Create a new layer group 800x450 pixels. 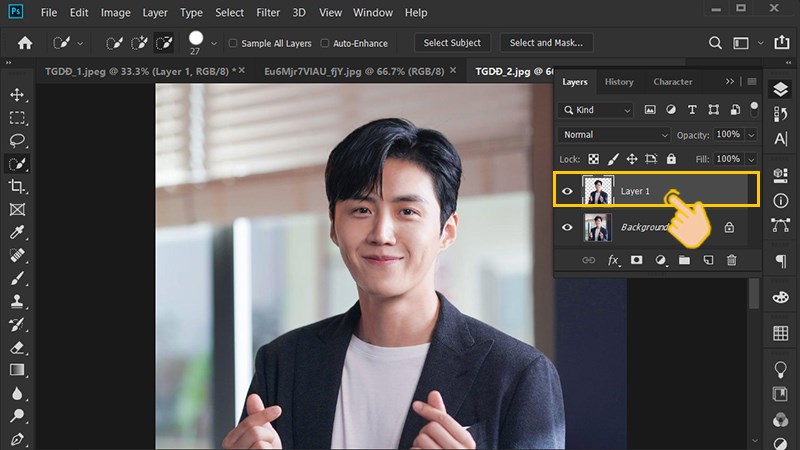pyautogui.click(x=684, y=260)
